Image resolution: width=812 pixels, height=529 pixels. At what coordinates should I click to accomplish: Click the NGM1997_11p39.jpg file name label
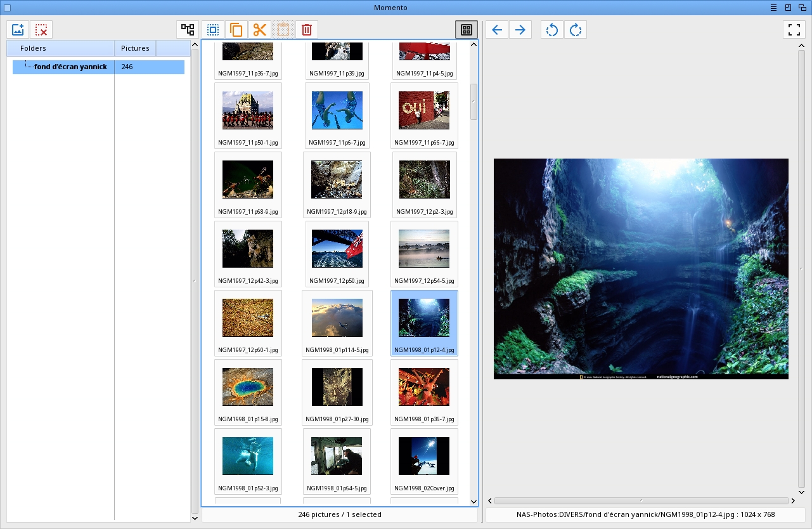[337, 74]
